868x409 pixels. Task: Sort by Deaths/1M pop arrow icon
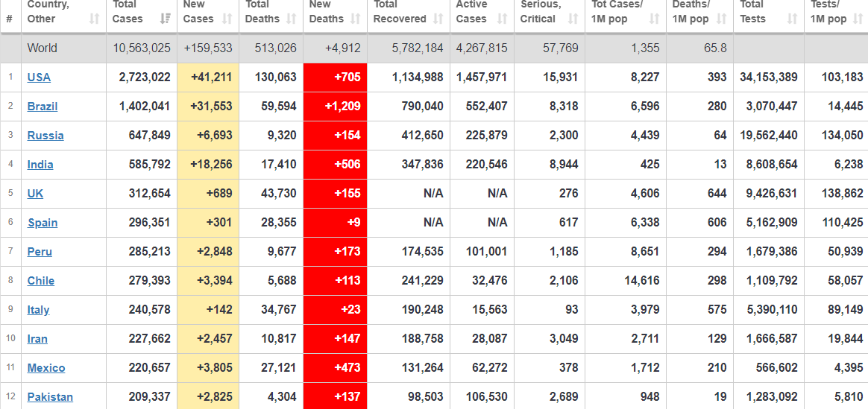pyautogui.click(x=721, y=19)
